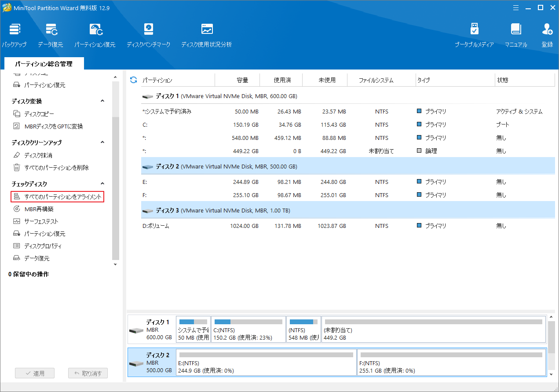Viewport: 559px width, 392px height.
Task: Collapse the チェックディスク section
Action: pos(102,183)
